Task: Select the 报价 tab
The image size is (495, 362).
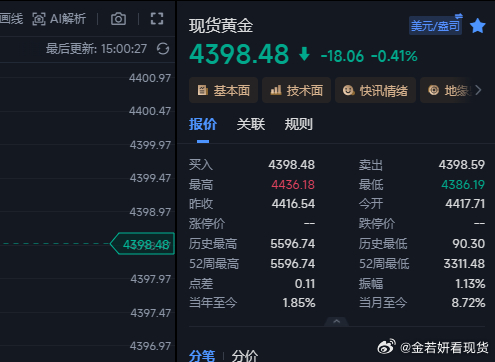Action: (203, 124)
